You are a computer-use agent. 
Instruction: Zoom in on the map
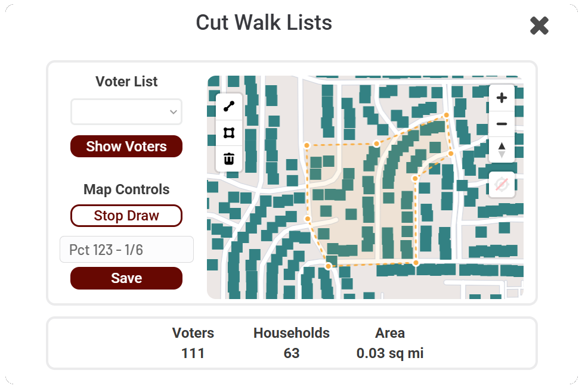pyautogui.click(x=502, y=98)
